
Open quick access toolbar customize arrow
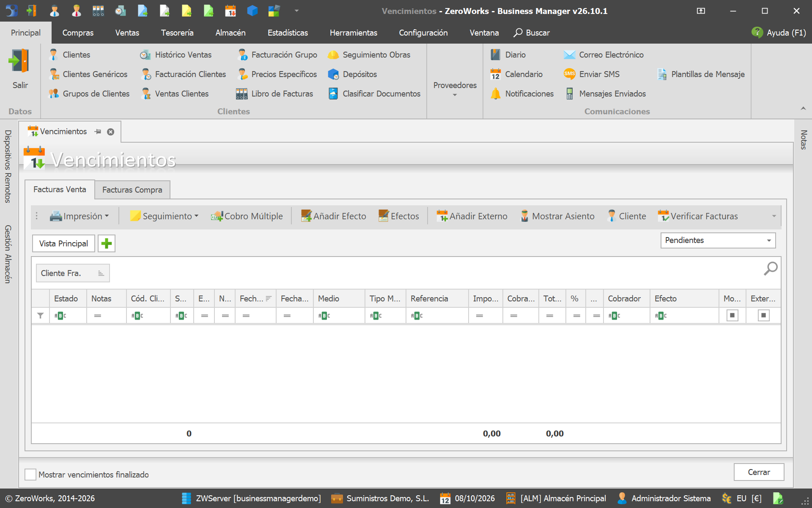point(296,11)
